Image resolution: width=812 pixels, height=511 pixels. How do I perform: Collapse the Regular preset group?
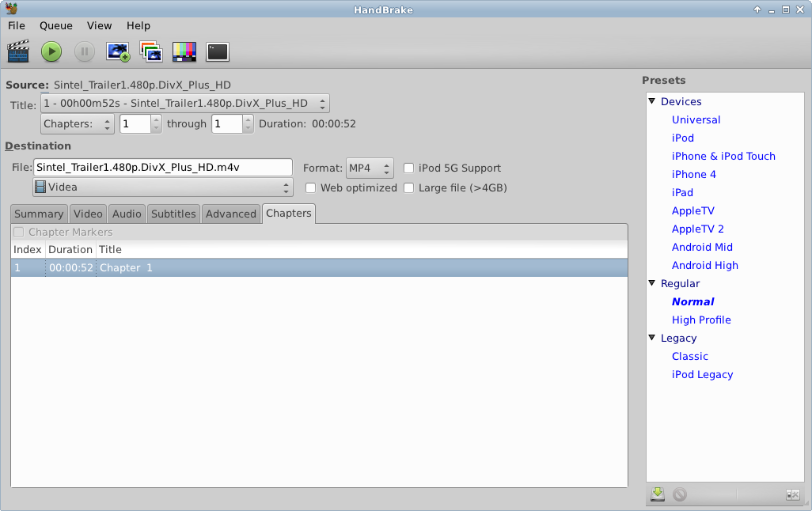pyautogui.click(x=652, y=283)
